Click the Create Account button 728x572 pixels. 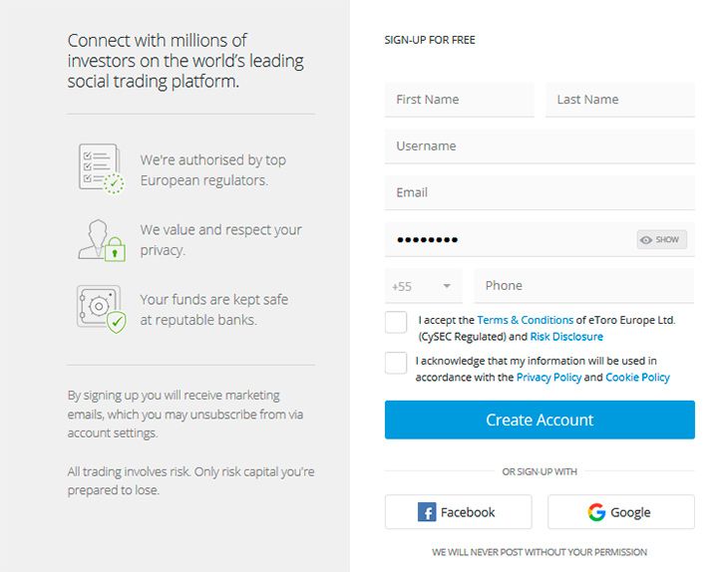point(540,420)
